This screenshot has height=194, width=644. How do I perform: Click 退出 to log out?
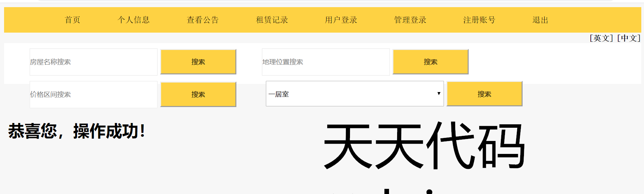pos(540,20)
